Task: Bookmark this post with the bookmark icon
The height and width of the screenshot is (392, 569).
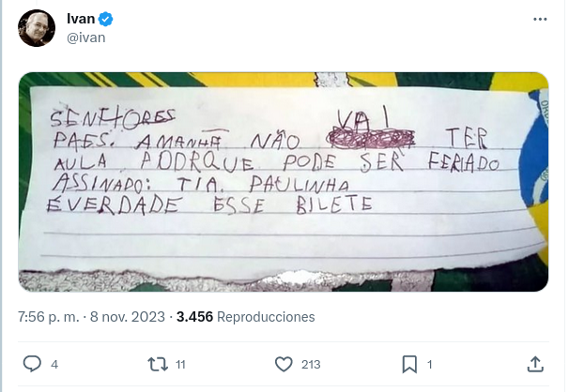Action: click(409, 364)
